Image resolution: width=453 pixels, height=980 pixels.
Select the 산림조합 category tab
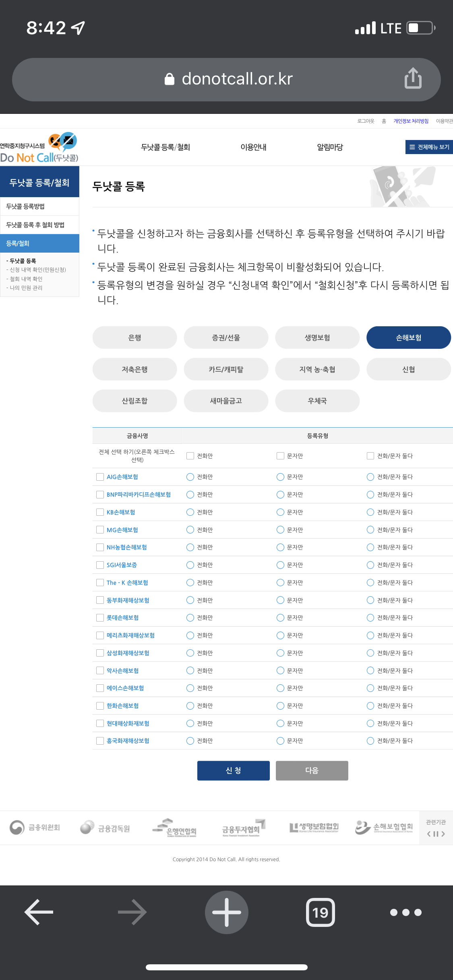coord(134,401)
